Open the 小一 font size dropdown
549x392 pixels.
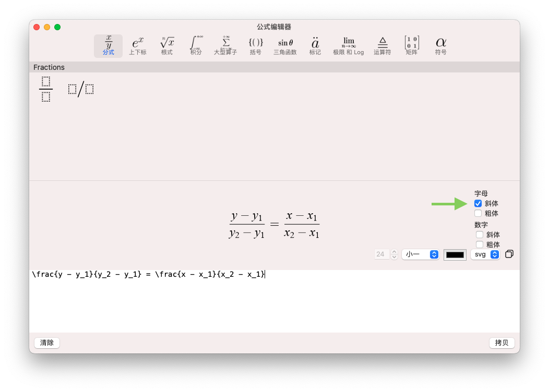point(420,254)
